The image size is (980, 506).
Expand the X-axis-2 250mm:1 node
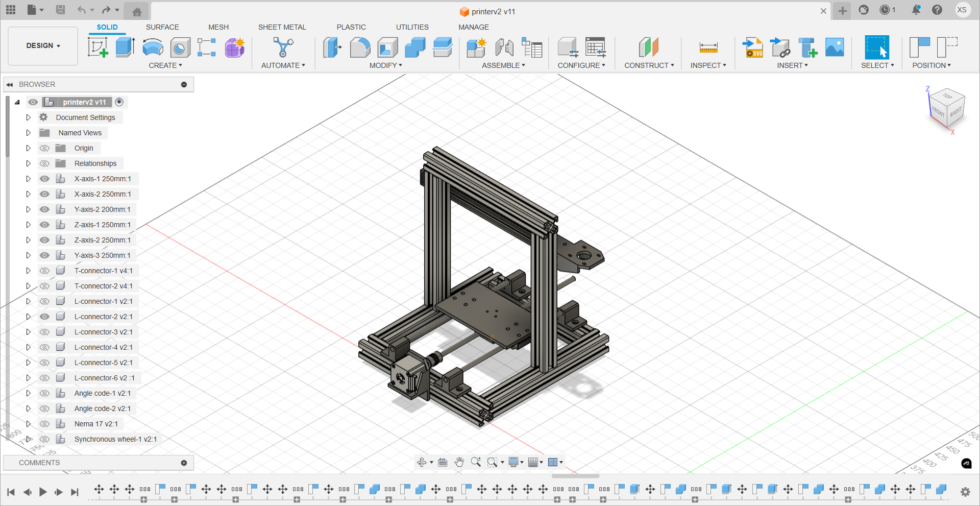click(29, 194)
